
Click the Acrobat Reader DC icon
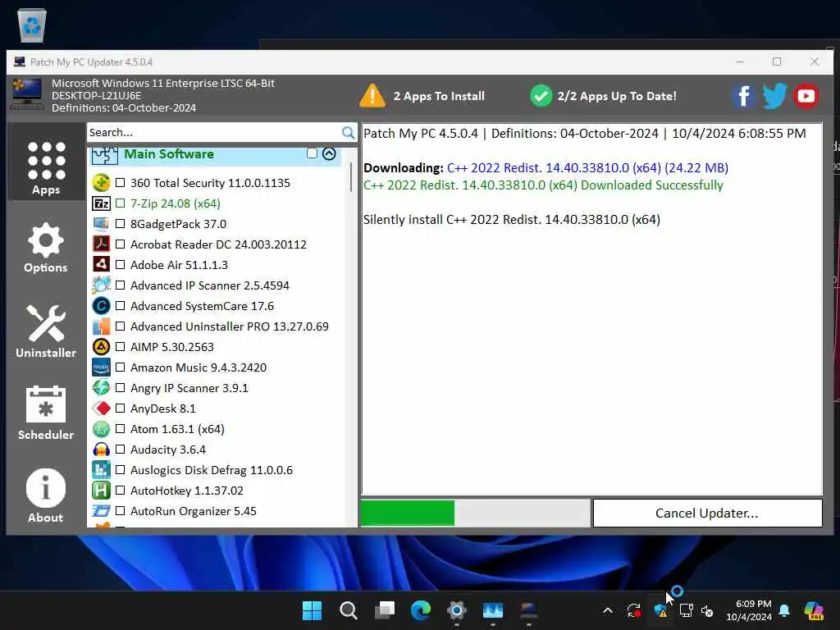[x=101, y=244]
